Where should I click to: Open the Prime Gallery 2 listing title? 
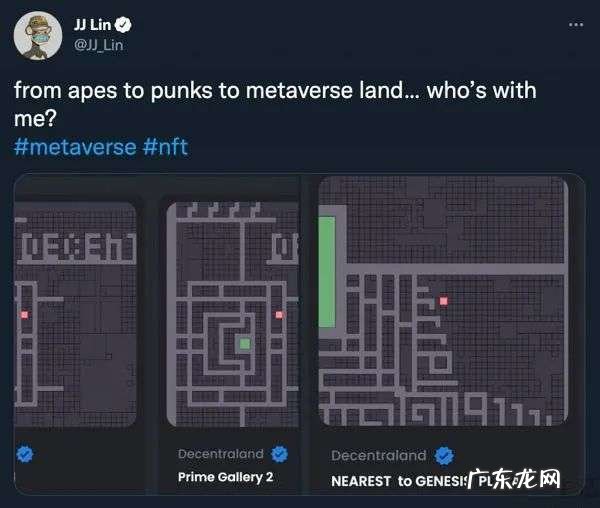click(226, 477)
